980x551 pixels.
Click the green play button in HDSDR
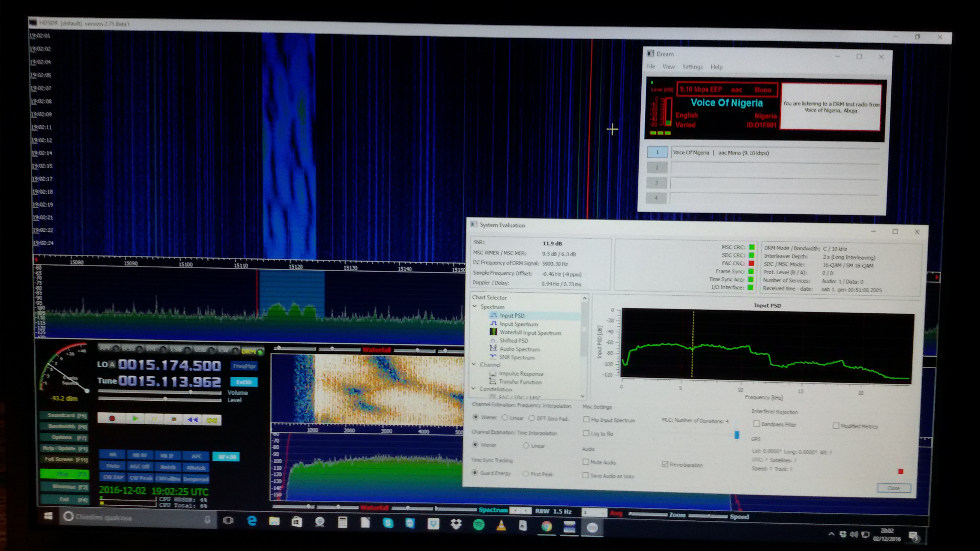coord(135,418)
